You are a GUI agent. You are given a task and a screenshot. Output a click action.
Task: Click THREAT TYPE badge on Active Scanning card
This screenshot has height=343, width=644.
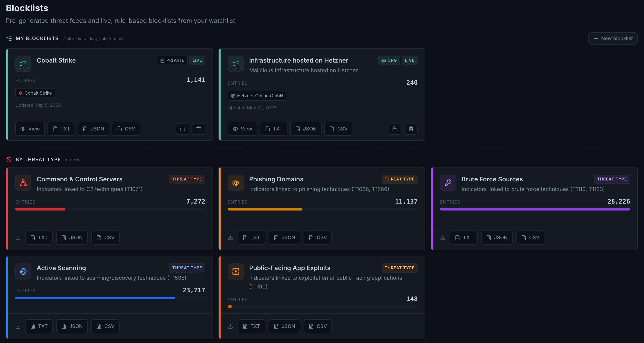(x=187, y=268)
